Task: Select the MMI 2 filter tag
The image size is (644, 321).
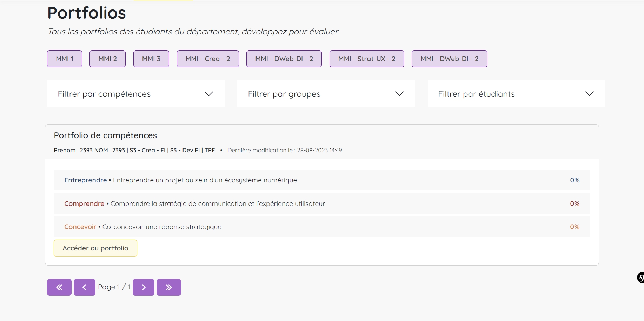Action: pyautogui.click(x=107, y=59)
